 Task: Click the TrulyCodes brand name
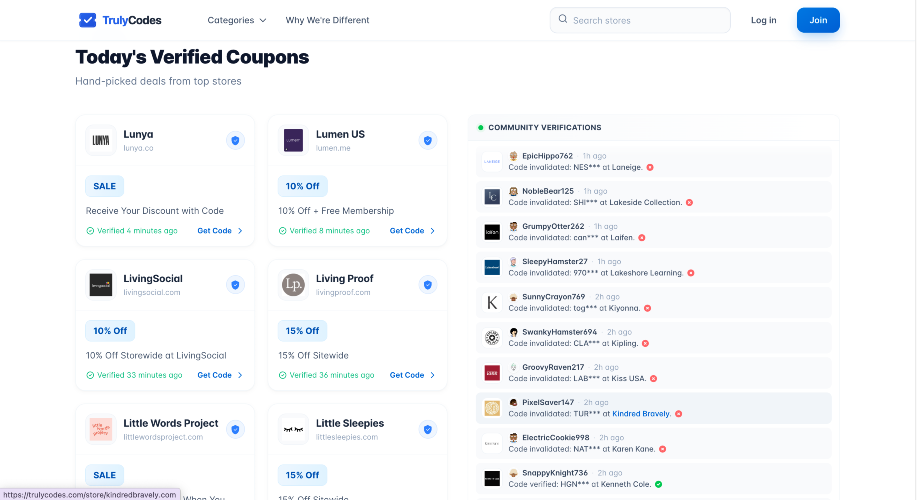coord(132,20)
